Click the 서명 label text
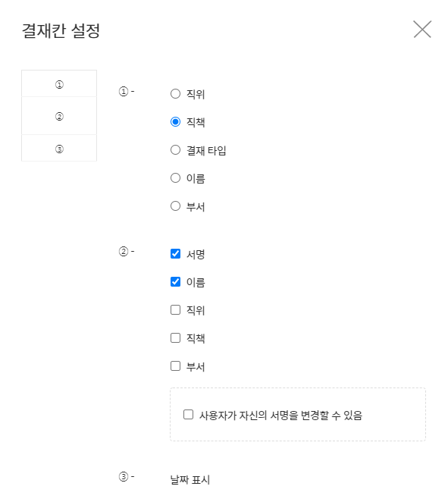The image size is (448, 502). [196, 255]
